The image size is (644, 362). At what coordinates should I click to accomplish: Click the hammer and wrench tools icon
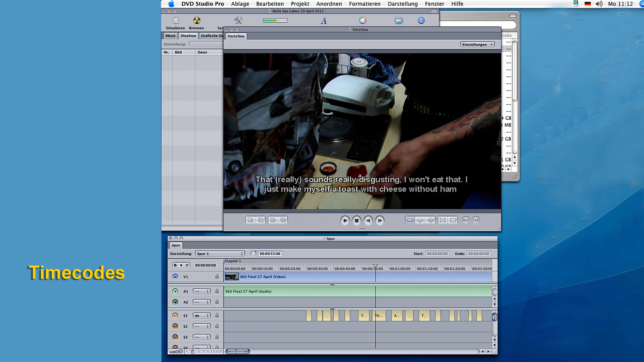tap(238, 20)
